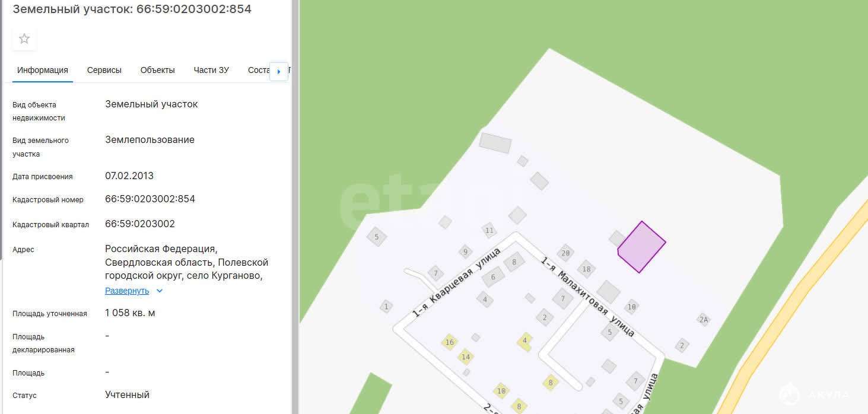Select building marker 18 on the map

[586, 269]
